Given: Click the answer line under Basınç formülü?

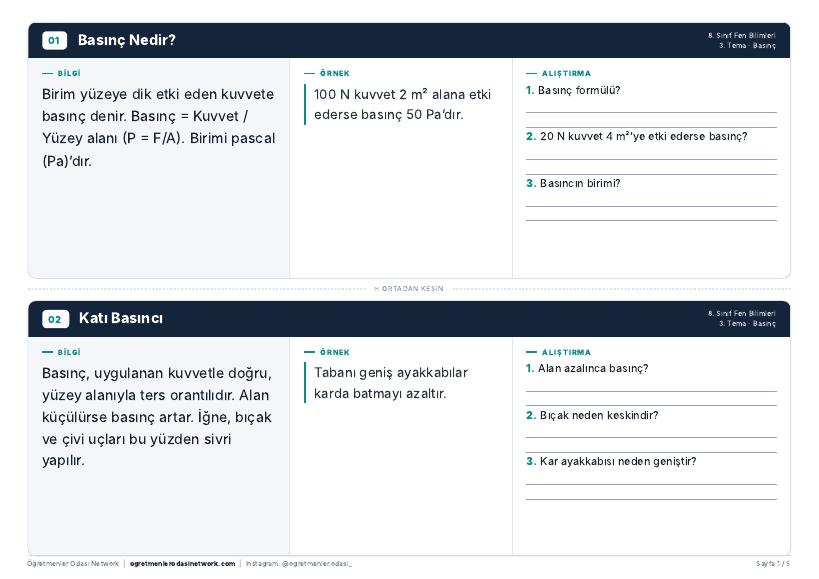Looking at the screenshot, I should coord(651,112).
